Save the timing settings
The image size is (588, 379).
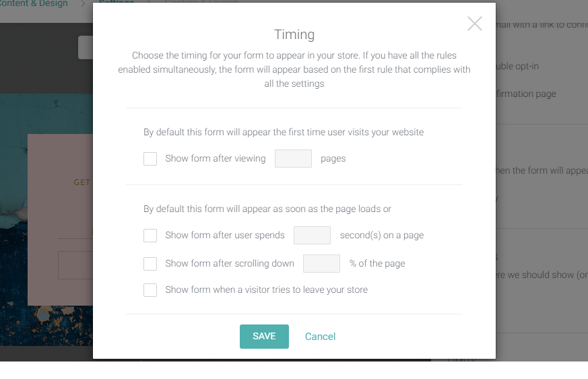[x=264, y=337]
